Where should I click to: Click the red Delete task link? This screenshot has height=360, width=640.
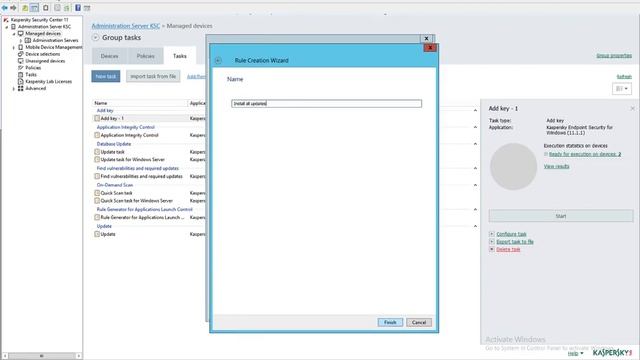click(508, 249)
